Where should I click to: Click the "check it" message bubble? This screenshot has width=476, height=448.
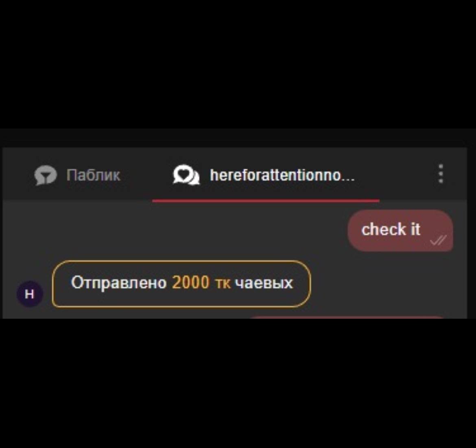coord(400,230)
